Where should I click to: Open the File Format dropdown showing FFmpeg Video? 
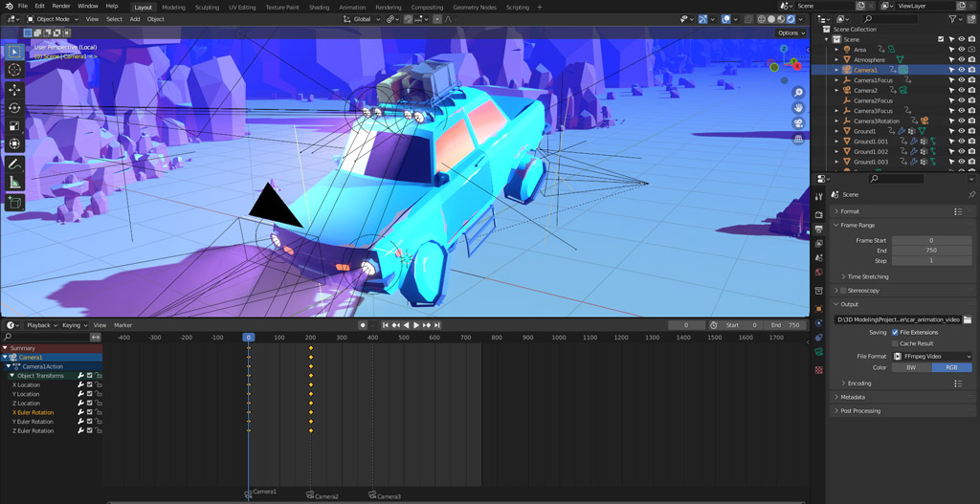click(x=931, y=356)
